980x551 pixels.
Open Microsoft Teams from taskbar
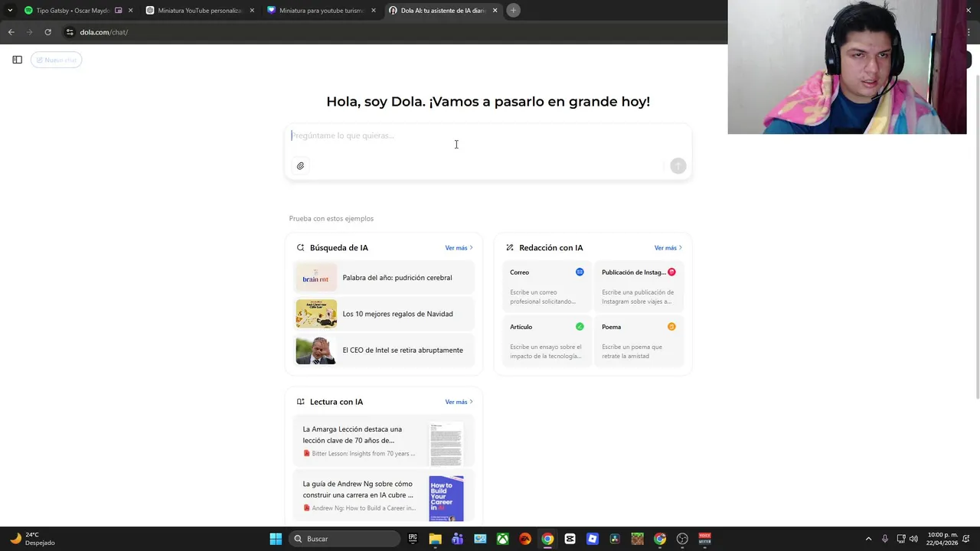[x=457, y=539]
